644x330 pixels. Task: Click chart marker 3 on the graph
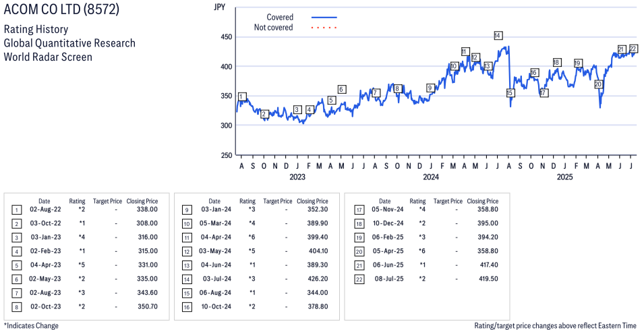click(x=297, y=110)
